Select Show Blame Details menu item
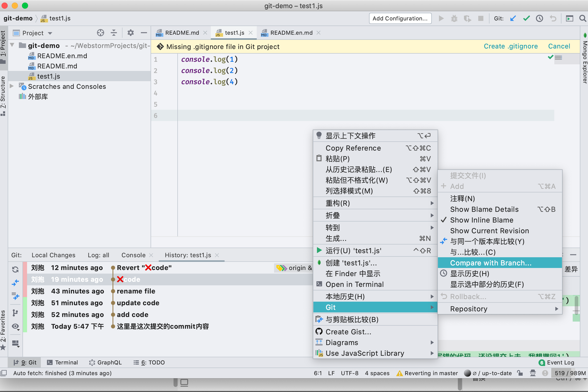 click(500, 209)
